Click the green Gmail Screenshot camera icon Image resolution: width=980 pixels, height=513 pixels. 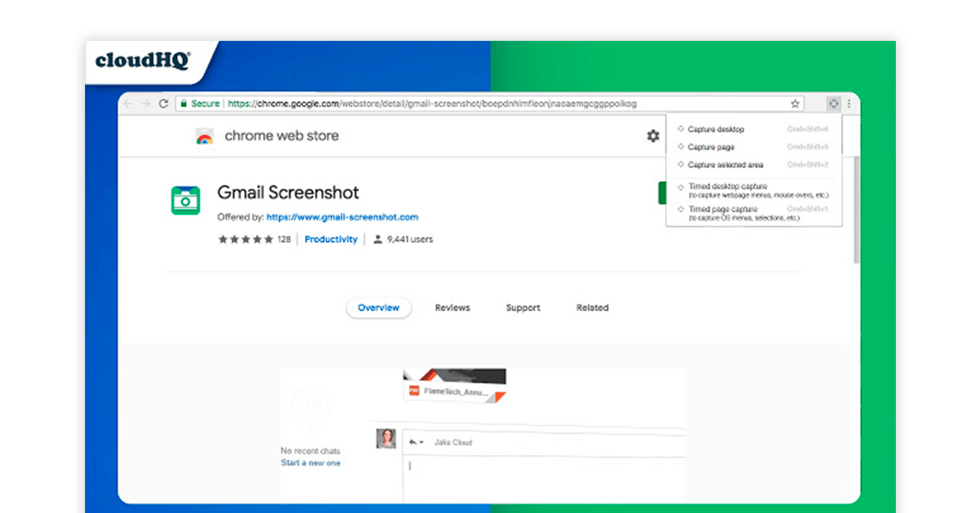[x=185, y=200]
